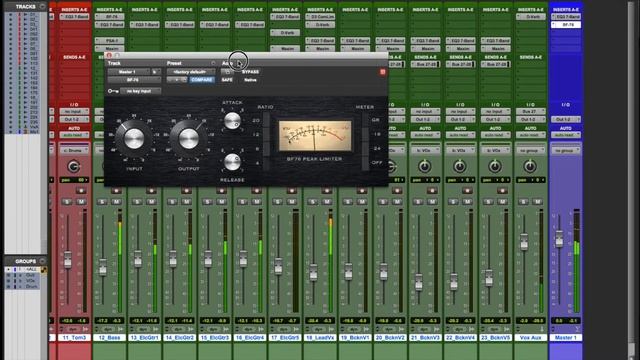640x360 pixels.
Task: Solo the 15_ElcGtr3 track
Action: pos(207,202)
